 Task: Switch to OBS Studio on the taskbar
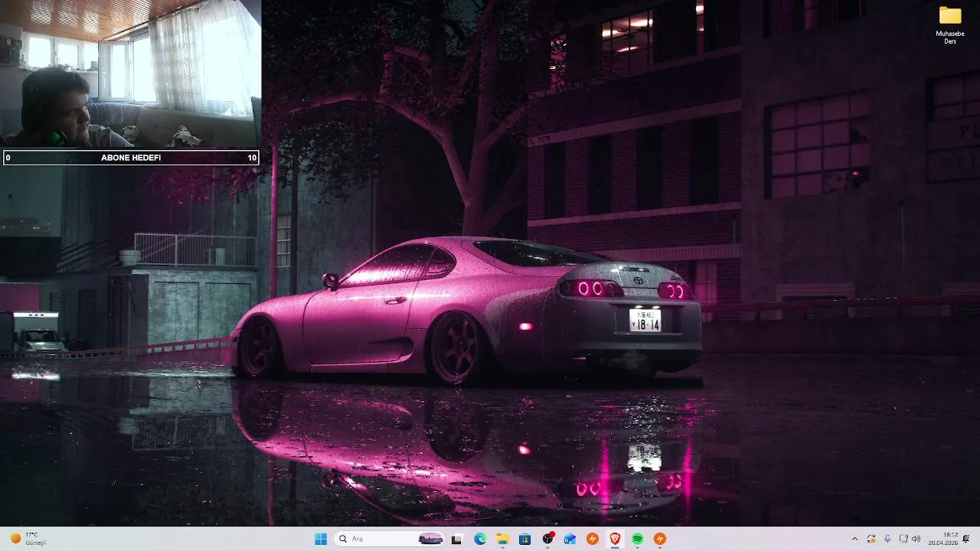click(x=547, y=539)
